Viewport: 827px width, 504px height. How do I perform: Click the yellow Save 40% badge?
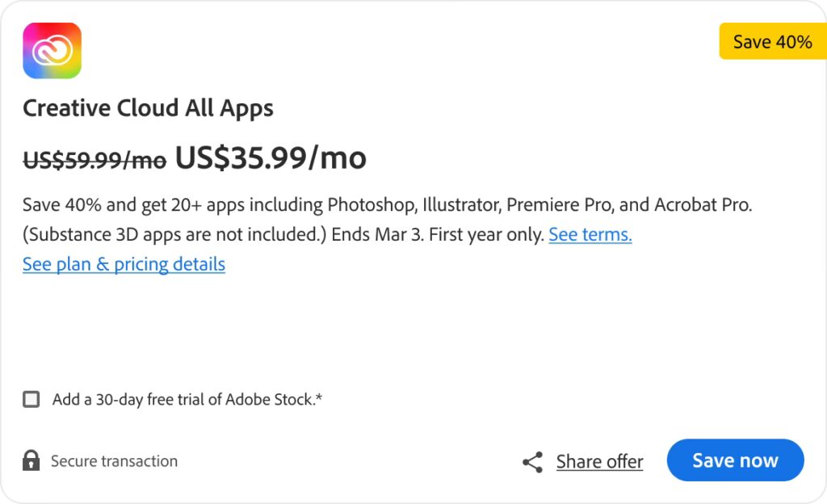772,42
